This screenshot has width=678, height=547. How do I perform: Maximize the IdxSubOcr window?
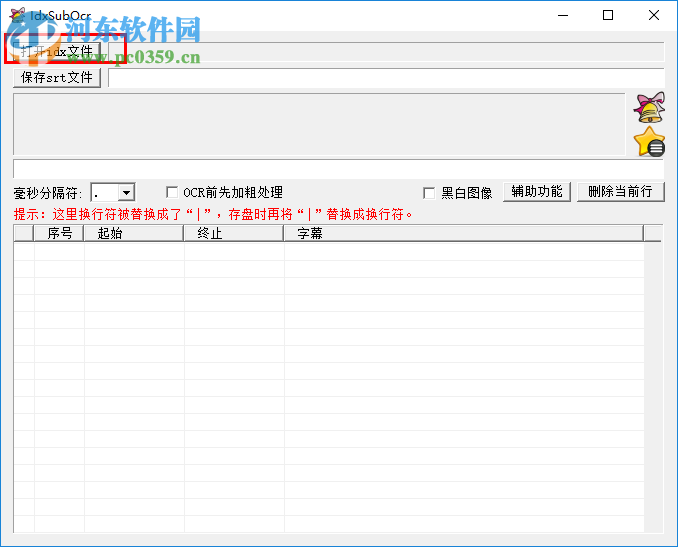608,16
